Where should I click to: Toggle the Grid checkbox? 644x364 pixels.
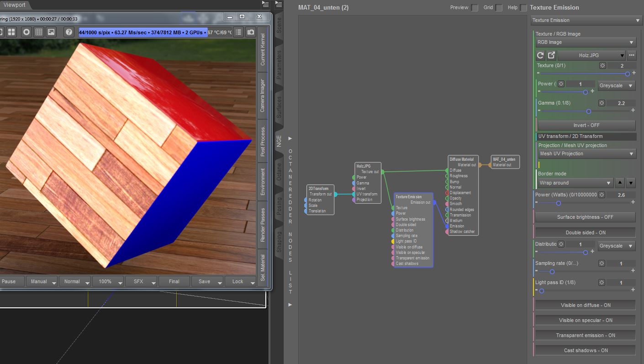499,8
